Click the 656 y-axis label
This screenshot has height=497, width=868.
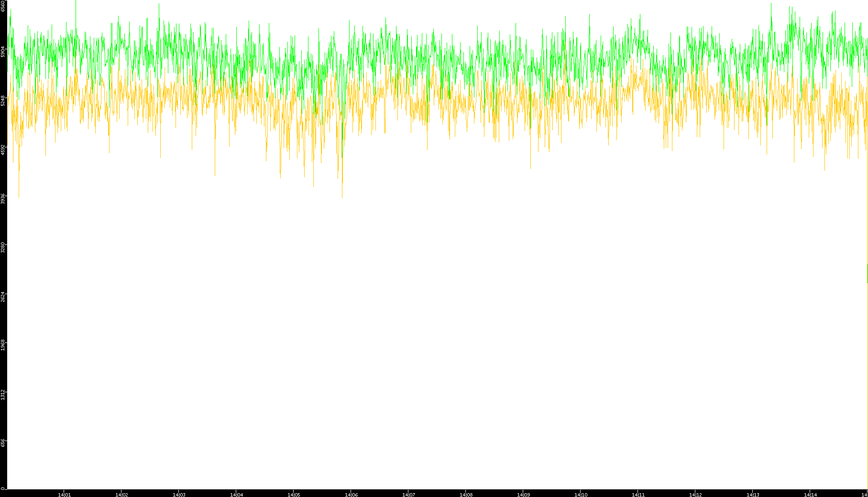3,443
